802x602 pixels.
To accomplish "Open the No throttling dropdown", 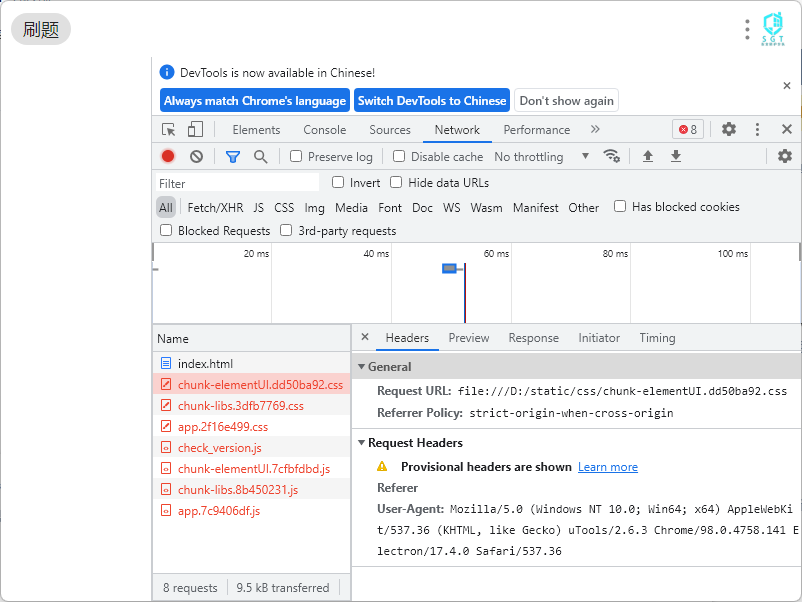I will pos(542,157).
